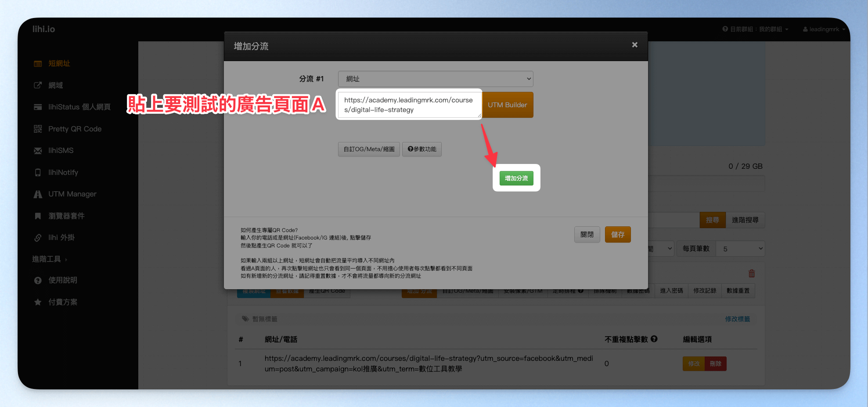Image resolution: width=868 pixels, height=407 pixels.
Task: Click the green 增加分流 button
Action: pyautogui.click(x=516, y=178)
